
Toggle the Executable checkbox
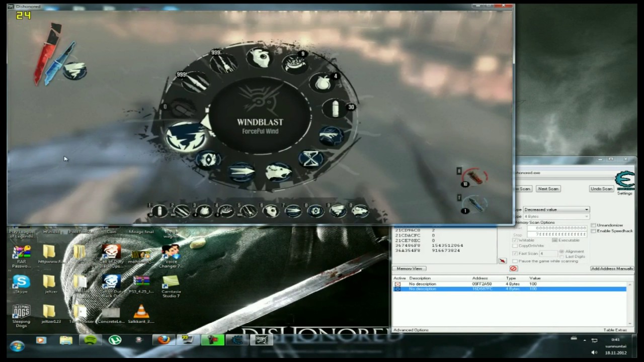(x=555, y=240)
